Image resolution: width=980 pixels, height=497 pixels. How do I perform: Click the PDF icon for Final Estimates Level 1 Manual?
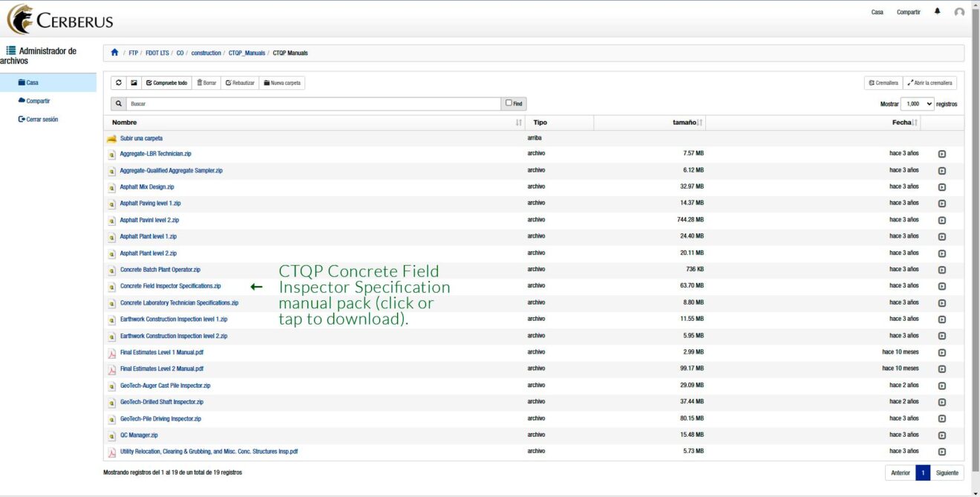[x=112, y=353]
